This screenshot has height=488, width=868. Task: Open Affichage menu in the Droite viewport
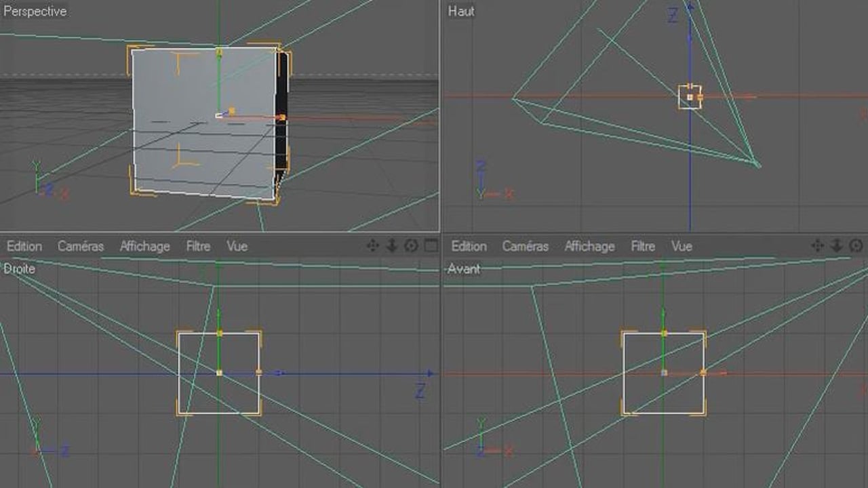[x=145, y=246]
